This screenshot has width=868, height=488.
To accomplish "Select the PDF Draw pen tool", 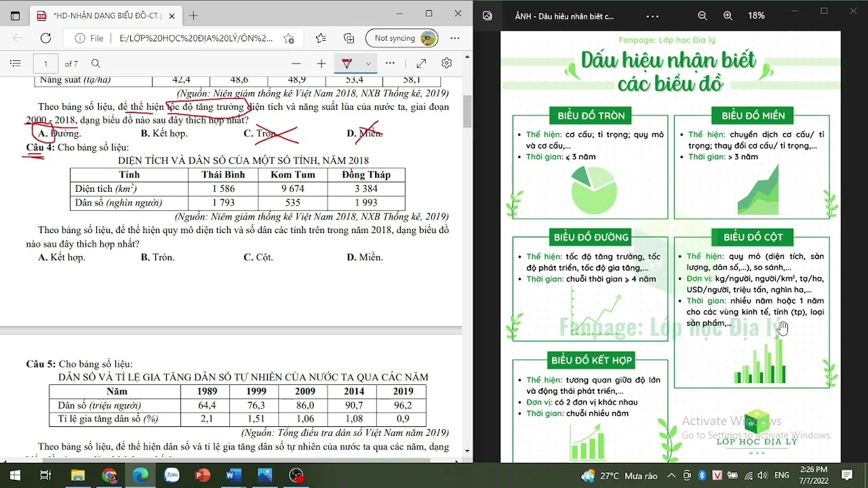I will pyautogui.click(x=347, y=64).
